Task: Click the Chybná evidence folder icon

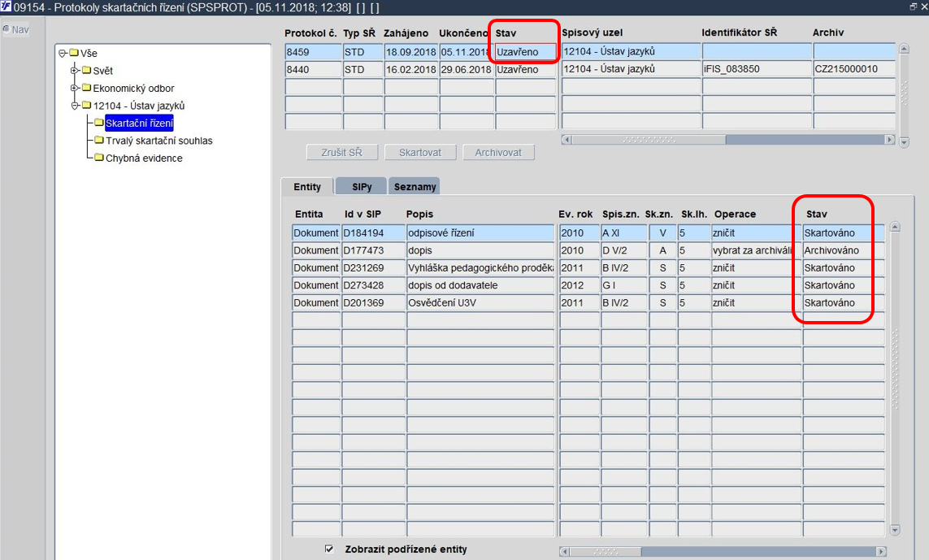Action: pyautogui.click(x=99, y=158)
